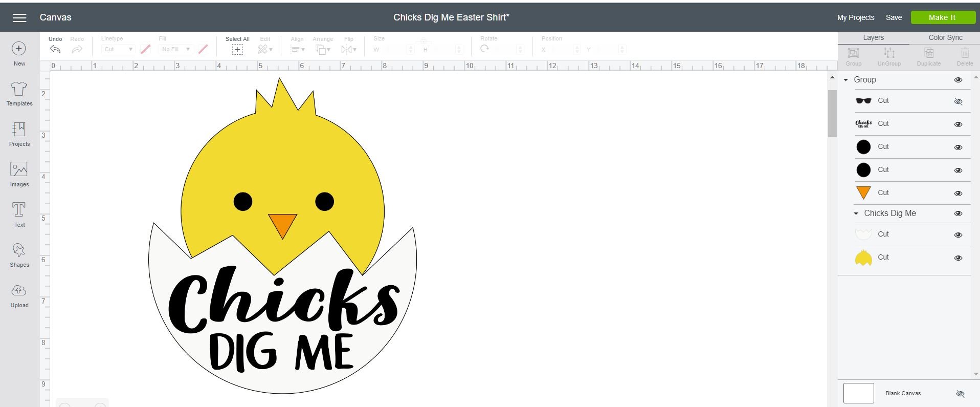Open the Projects panel
This screenshot has width=980, height=407.
19,129
